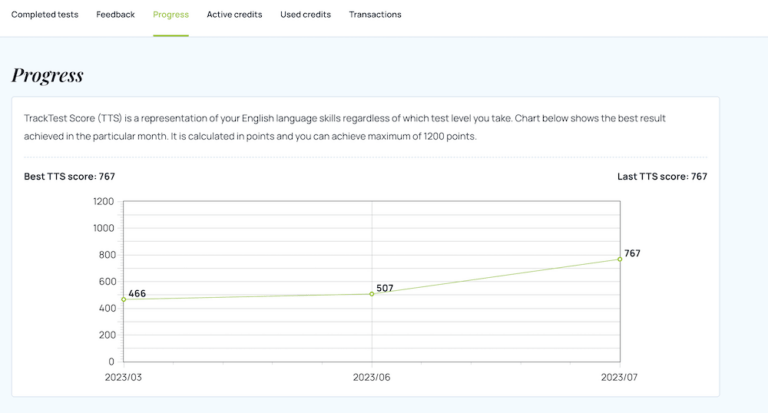The width and height of the screenshot is (768, 413).
Task: Click the 466 data point marker
Action: coord(123,299)
